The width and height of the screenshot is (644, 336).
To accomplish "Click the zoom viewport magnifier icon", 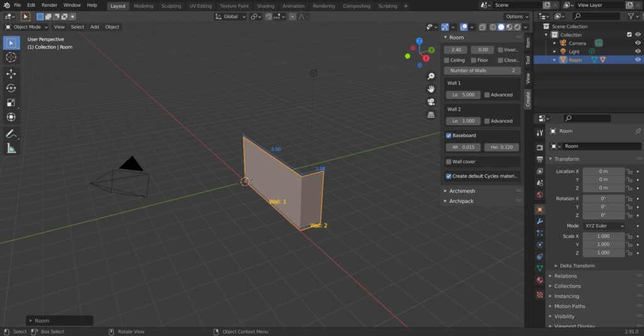I will pos(431,77).
